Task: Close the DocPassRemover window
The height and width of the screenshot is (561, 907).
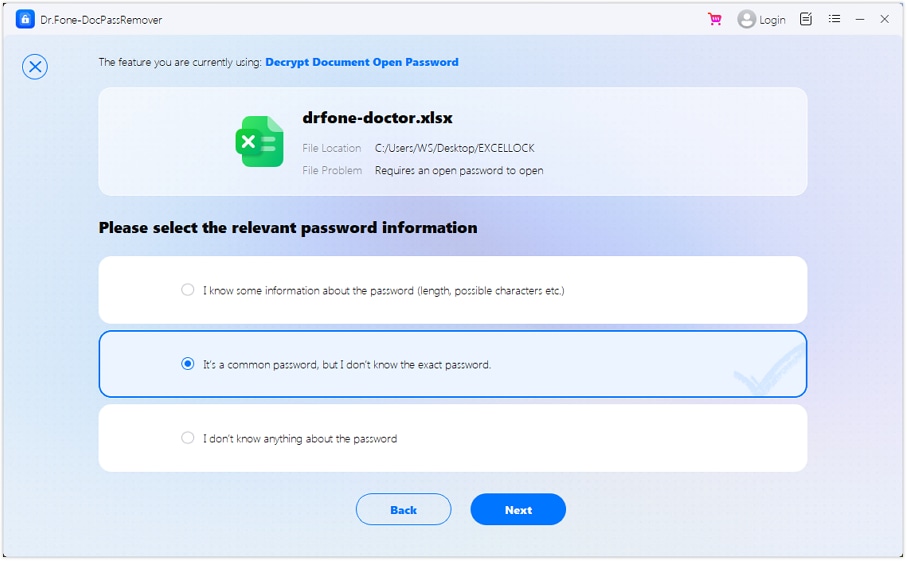Action: click(884, 19)
